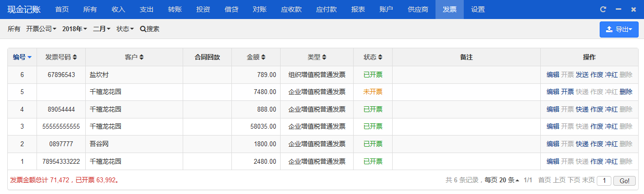Sort by 金额 column arrows
The image size is (644, 194).
263,57
